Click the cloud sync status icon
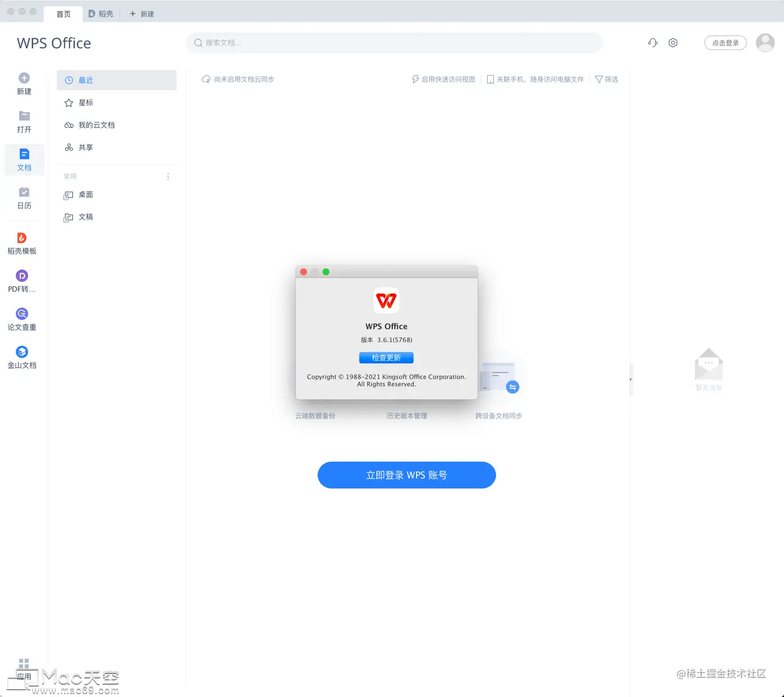 (206, 80)
